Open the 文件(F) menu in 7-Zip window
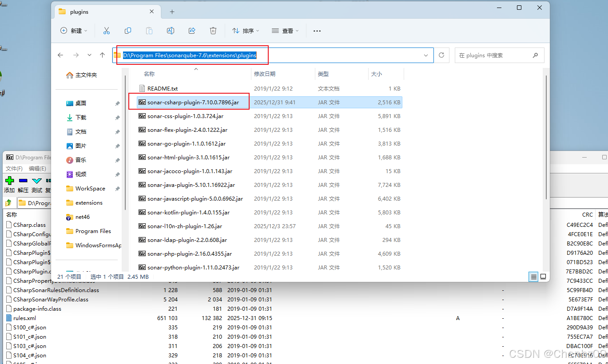 pos(14,168)
